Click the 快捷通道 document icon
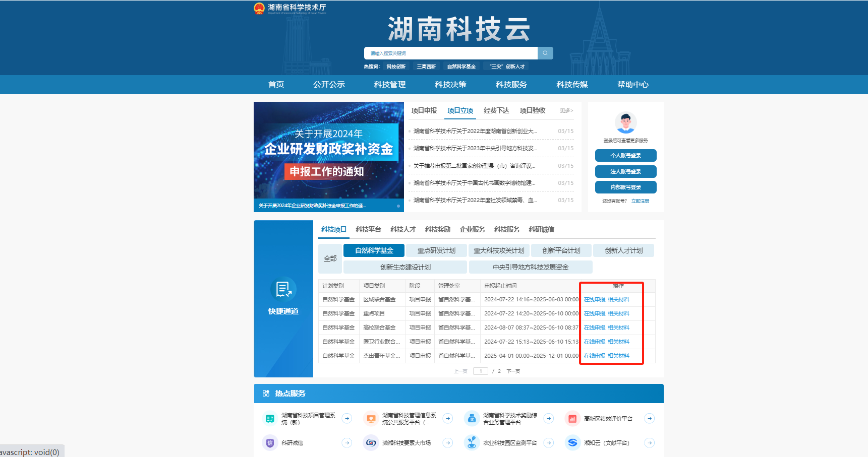Viewport: 868px width, 457px height. click(283, 289)
